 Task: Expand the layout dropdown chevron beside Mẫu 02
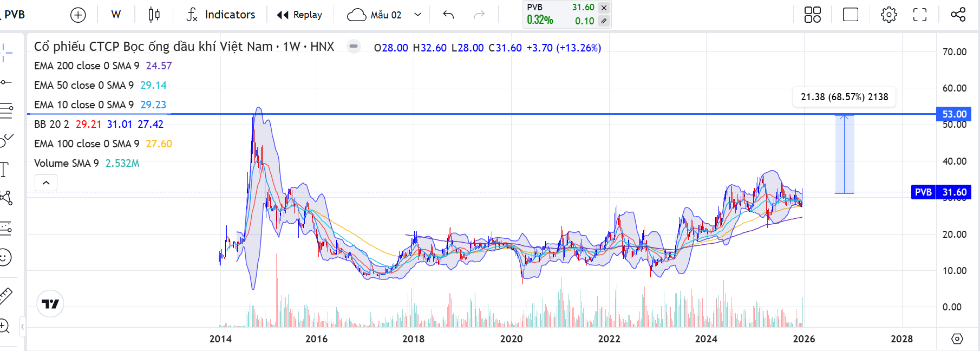(417, 15)
